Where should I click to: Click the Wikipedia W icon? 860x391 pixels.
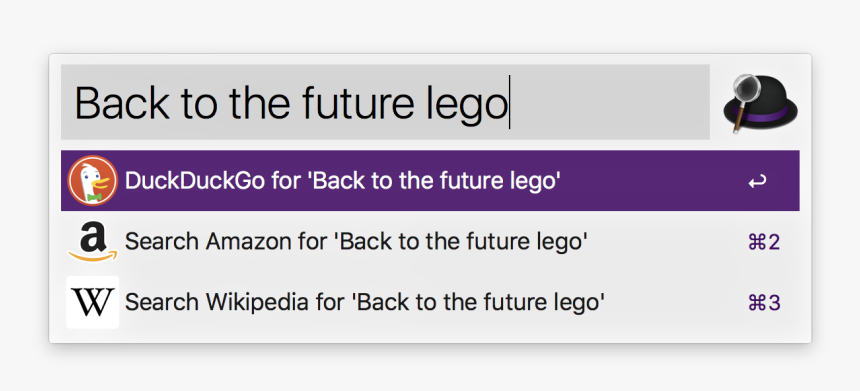pos(93,302)
